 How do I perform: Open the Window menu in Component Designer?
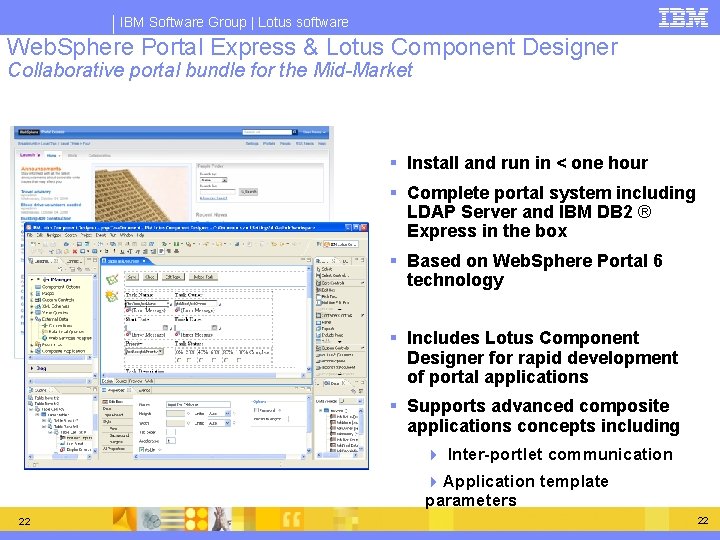126,235
